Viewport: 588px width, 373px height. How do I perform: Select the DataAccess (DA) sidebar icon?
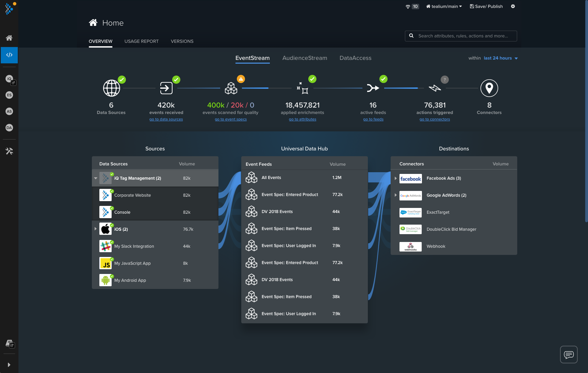coord(9,128)
